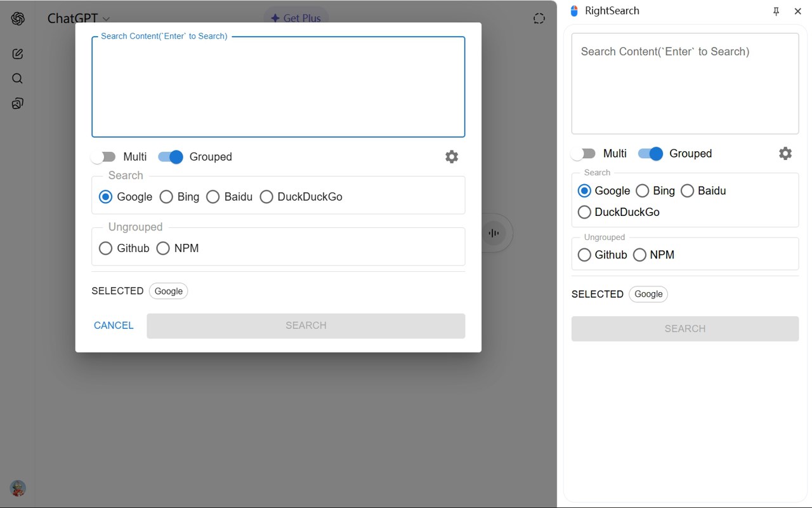Screen dimensions: 812x508
Task: Select DuckDuckGo radio in the side panel
Action: (x=584, y=212)
